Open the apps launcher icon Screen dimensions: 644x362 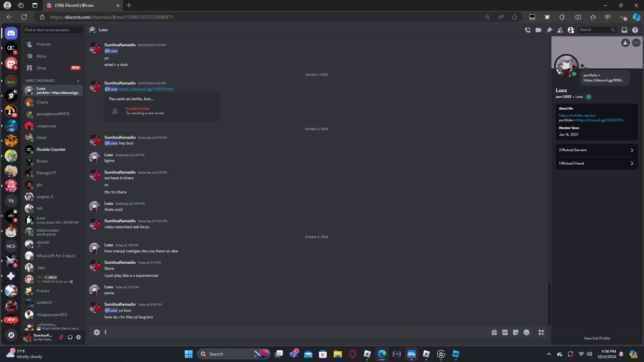pos(541,332)
